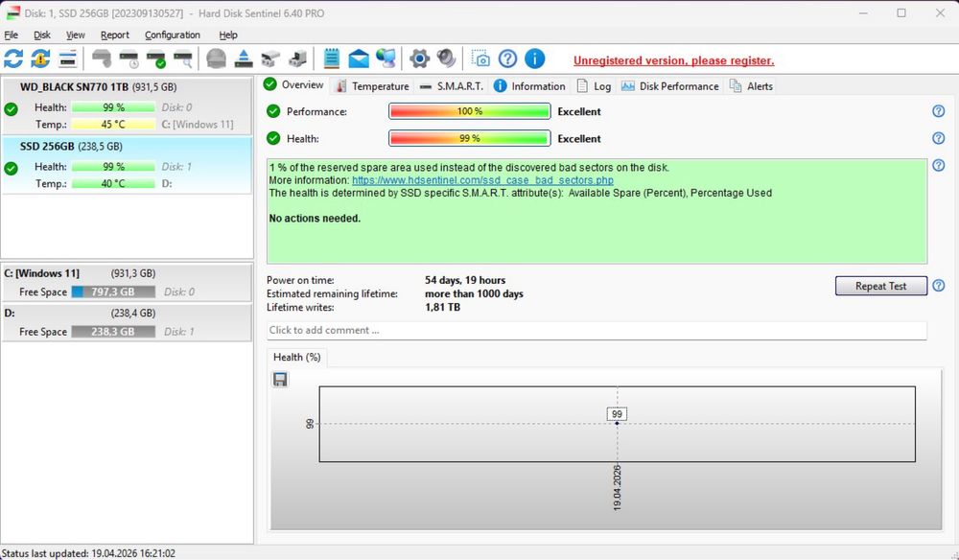This screenshot has height=560, width=959.
Task: Open the Configuration menu
Action: point(173,35)
